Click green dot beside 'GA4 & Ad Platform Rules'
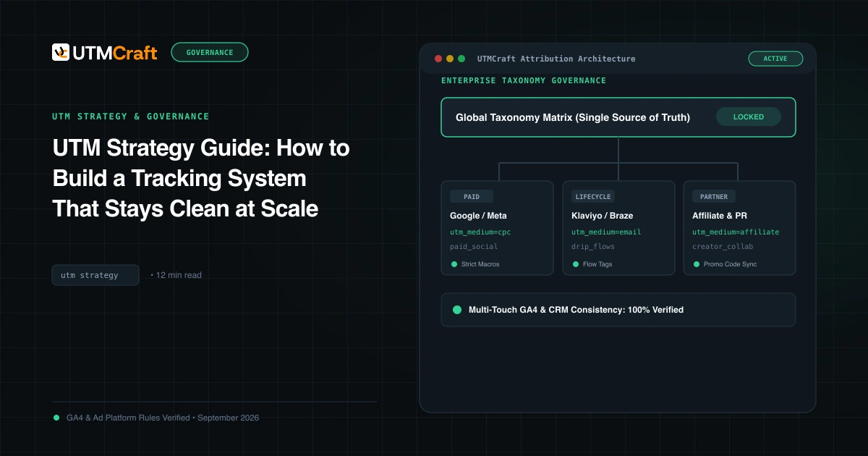The height and width of the screenshot is (456, 868). click(56, 418)
